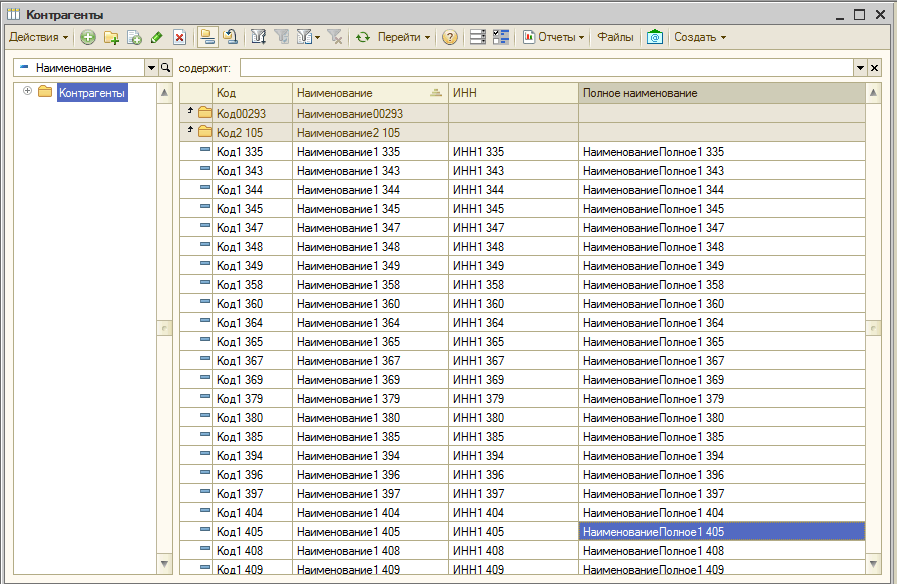Expand the Код00293 group row
Screen dimensions: 897x584
(190, 112)
